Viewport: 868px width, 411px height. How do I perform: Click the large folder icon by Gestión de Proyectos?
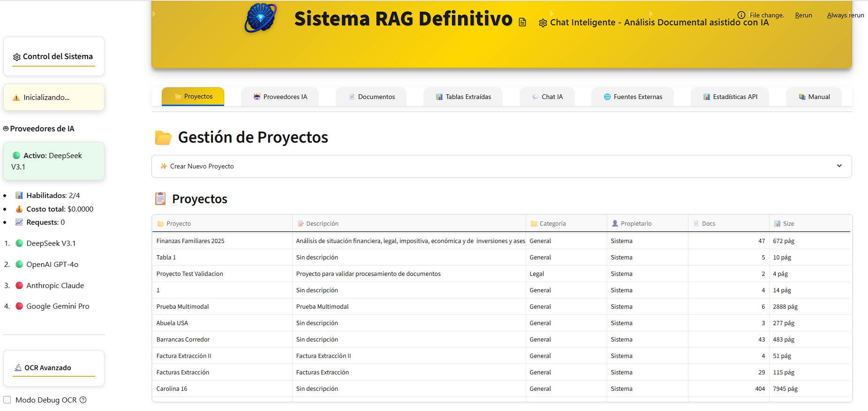pos(163,137)
